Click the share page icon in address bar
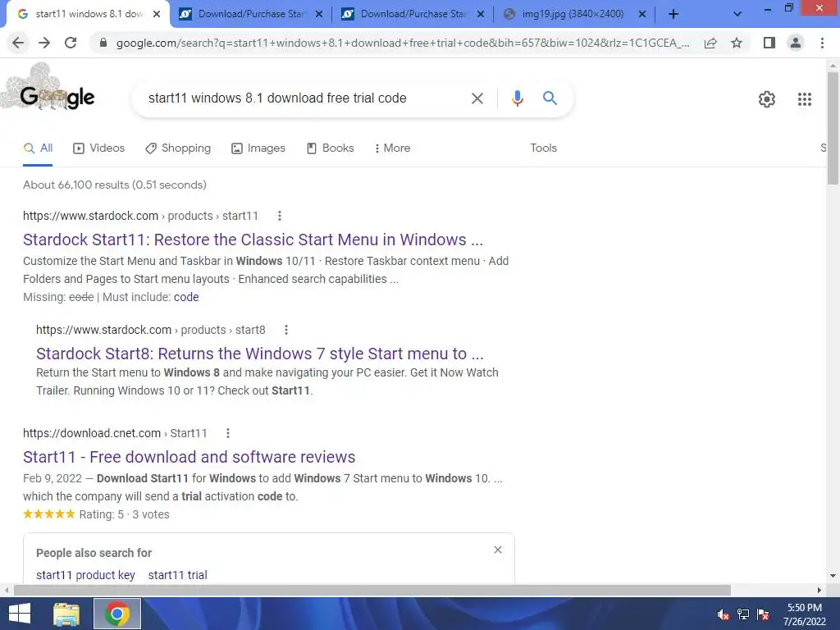Image resolution: width=840 pixels, height=630 pixels. (x=710, y=43)
